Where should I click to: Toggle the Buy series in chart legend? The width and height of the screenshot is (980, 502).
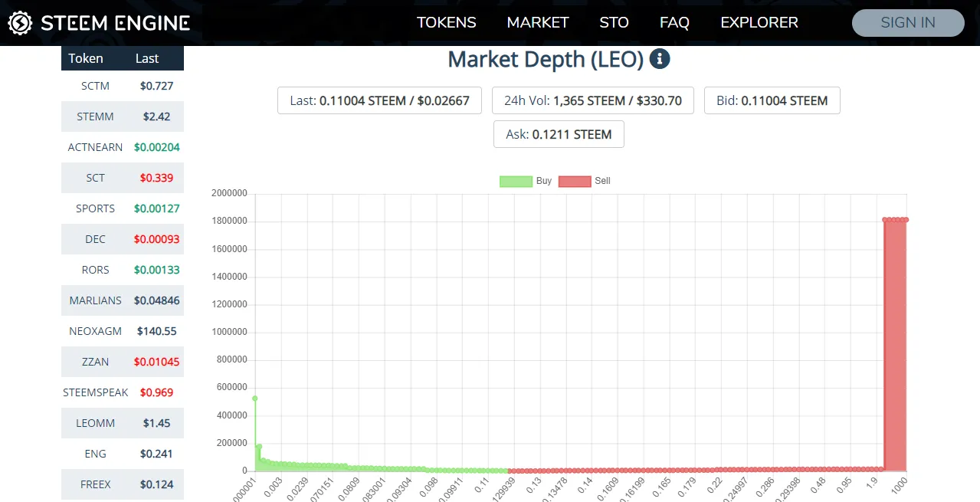tap(526, 181)
